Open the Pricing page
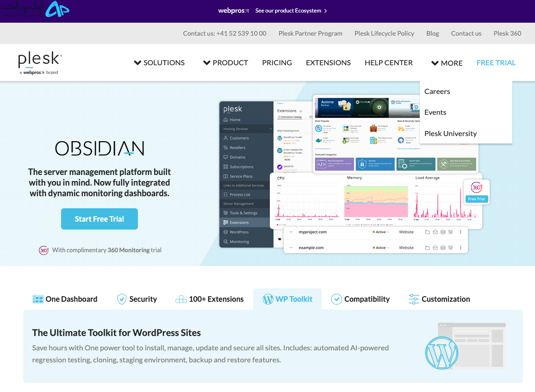535x392 pixels. coord(277,63)
